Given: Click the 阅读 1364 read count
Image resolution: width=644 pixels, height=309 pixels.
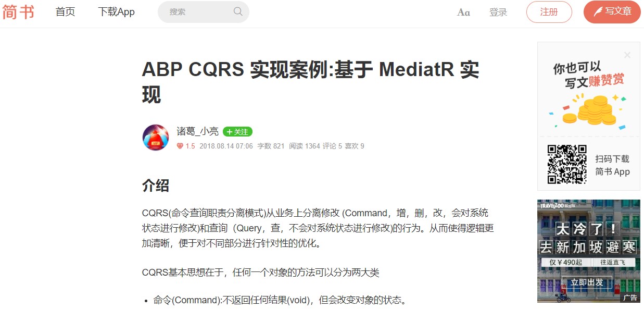Looking at the screenshot, I should click(305, 146).
